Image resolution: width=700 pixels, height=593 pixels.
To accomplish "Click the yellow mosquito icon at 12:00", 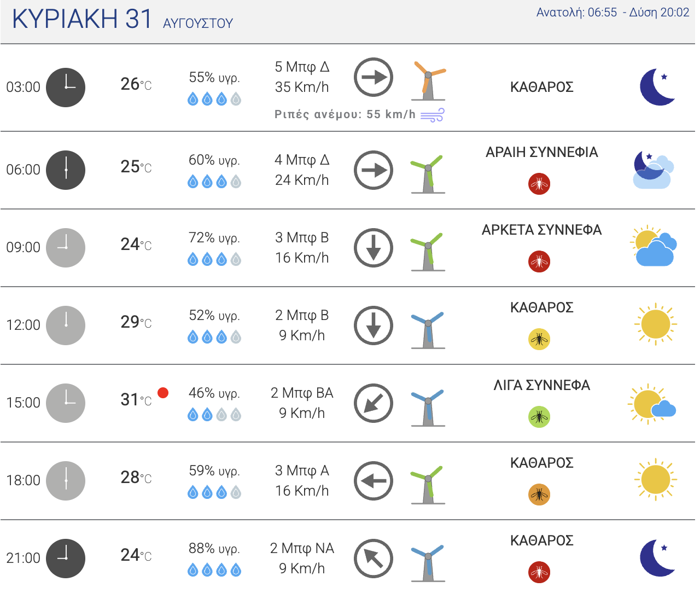I will pyautogui.click(x=539, y=339).
